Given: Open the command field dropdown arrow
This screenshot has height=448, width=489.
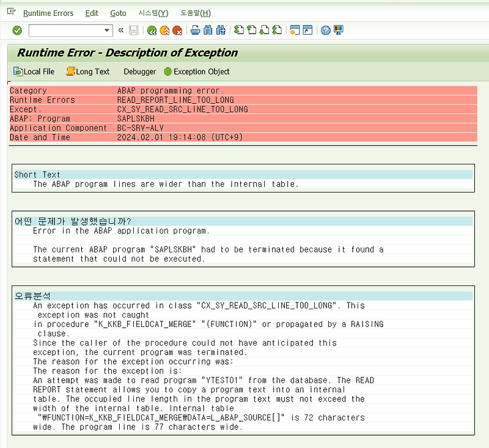Looking at the screenshot, I should (106, 29).
